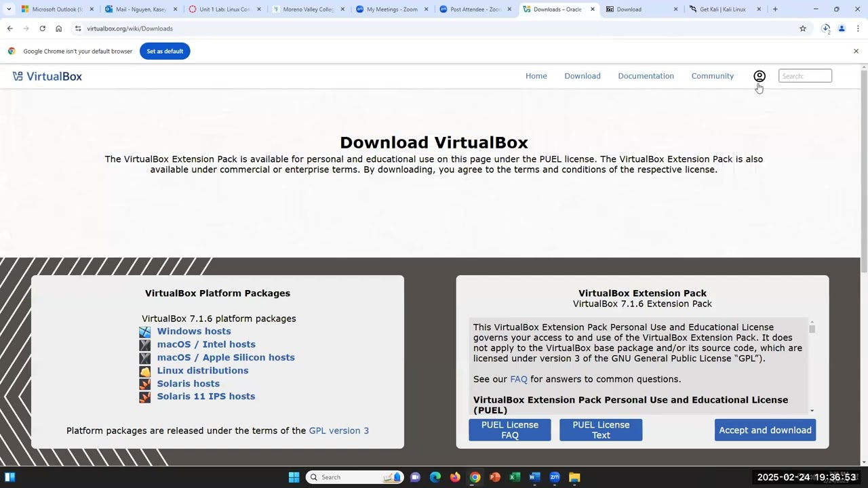Click the macOS Apple Silicon hosts icon
Viewport: 868px width, 488px height.
(145, 358)
